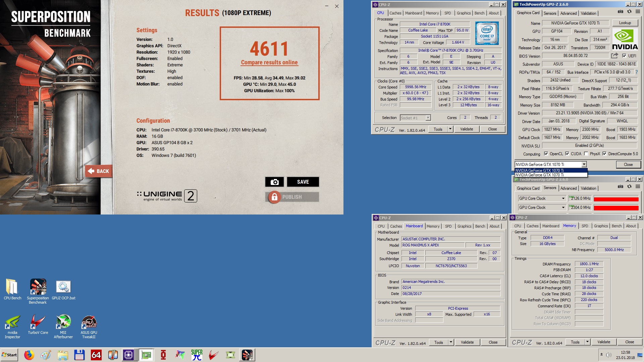Open the Compare results online link

[x=269, y=62]
